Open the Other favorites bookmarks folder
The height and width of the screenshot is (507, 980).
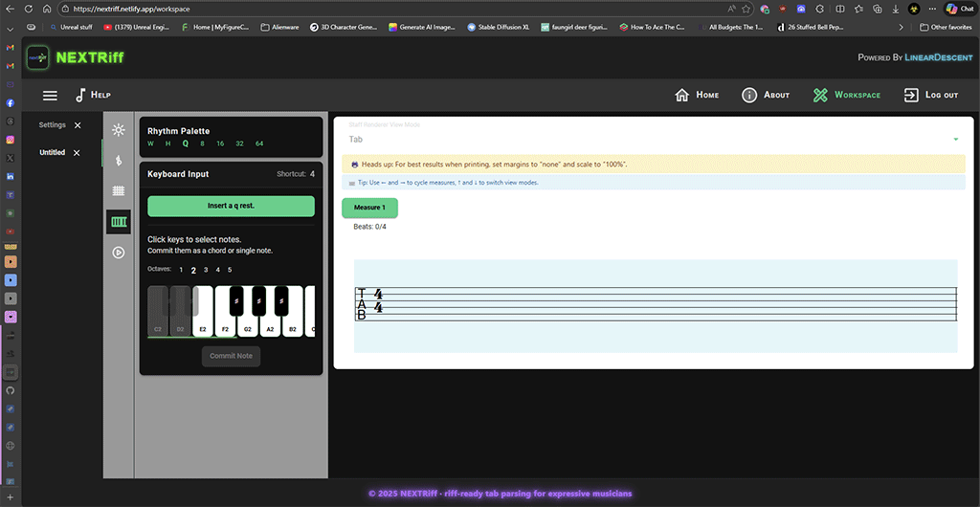coord(945,27)
